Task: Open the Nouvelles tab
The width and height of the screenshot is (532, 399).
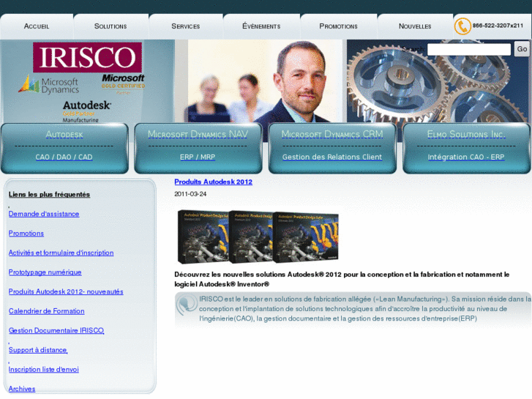Action: 415,26
